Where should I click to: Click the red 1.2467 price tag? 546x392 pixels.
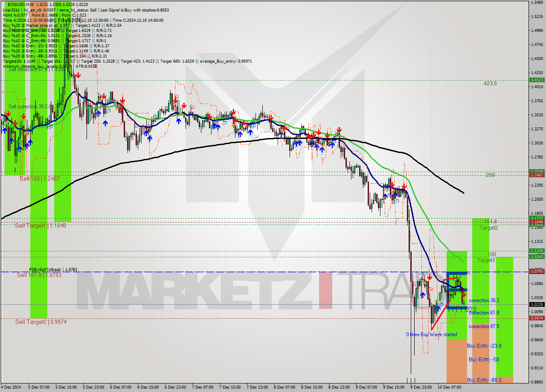coord(537,175)
